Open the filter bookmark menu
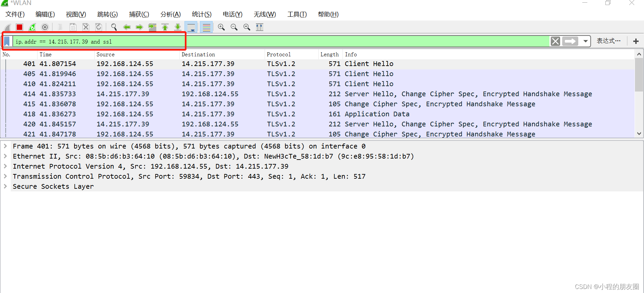Image resolution: width=644 pixels, height=293 pixels. pyautogui.click(x=7, y=41)
